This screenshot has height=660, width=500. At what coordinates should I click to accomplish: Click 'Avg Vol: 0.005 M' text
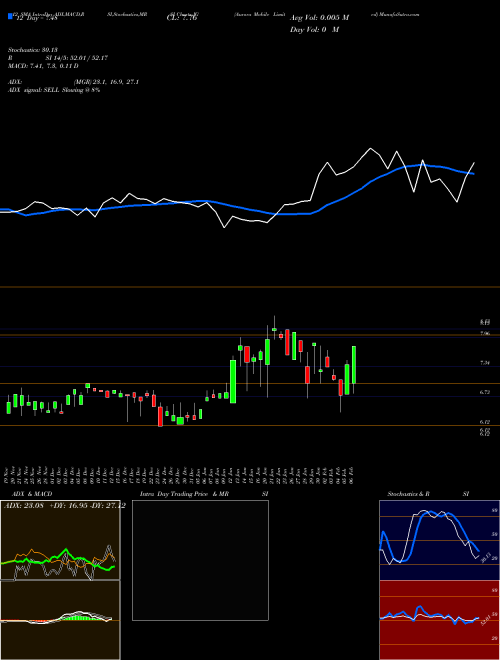(x=319, y=18)
